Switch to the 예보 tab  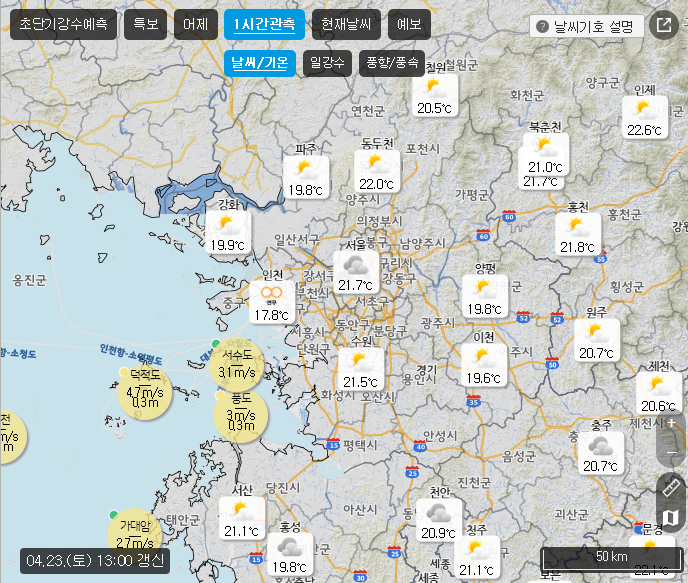coord(409,24)
